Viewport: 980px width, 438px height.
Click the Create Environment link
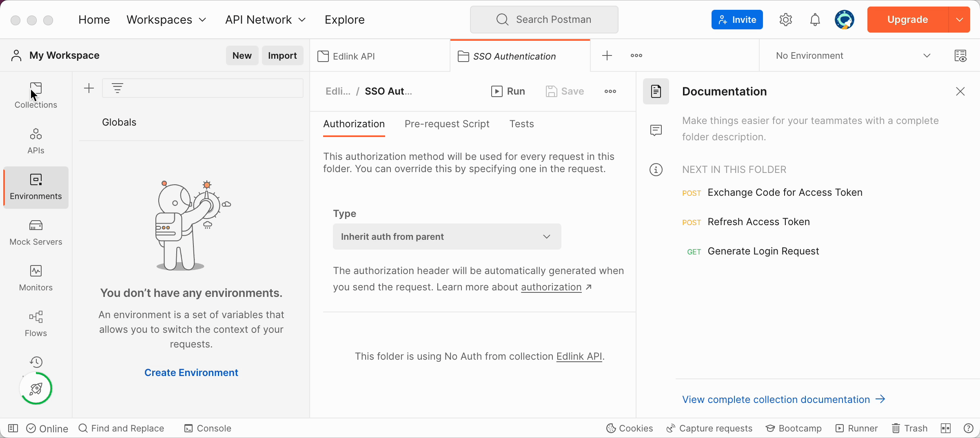click(191, 373)
